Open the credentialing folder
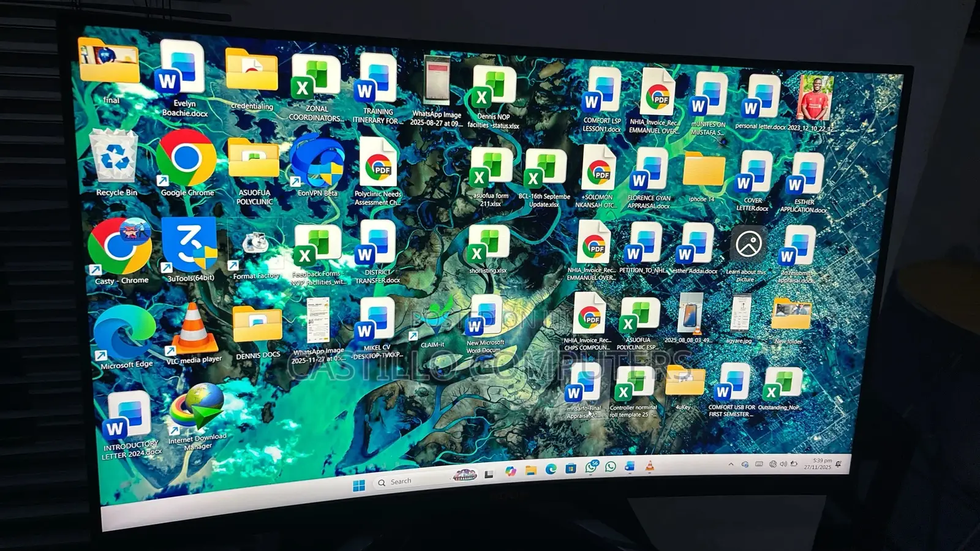This screenshot has height=551, width=980. click(x=252, y=80)
